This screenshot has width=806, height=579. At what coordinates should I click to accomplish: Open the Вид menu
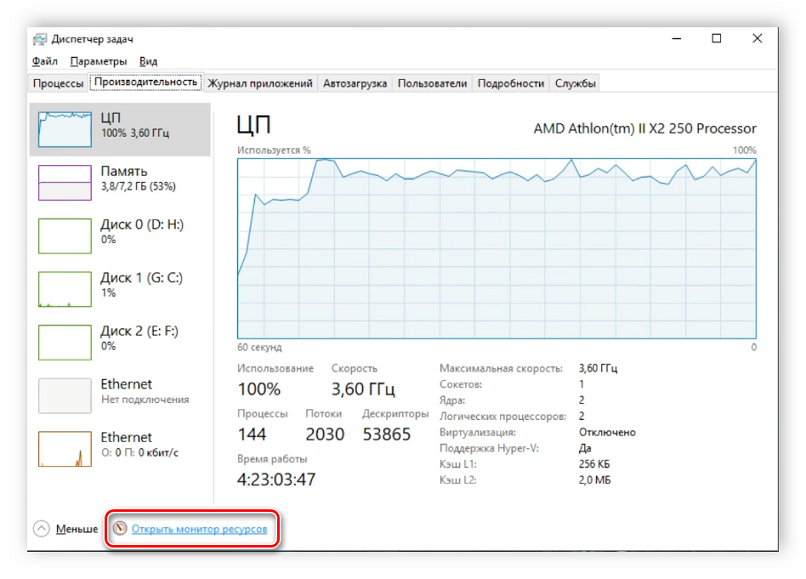(x=148, y=61)
